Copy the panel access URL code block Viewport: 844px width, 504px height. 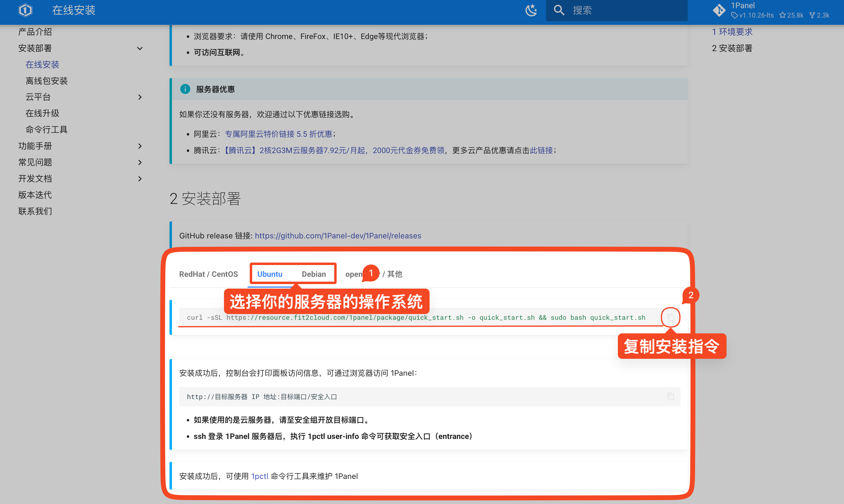point(670,396)
